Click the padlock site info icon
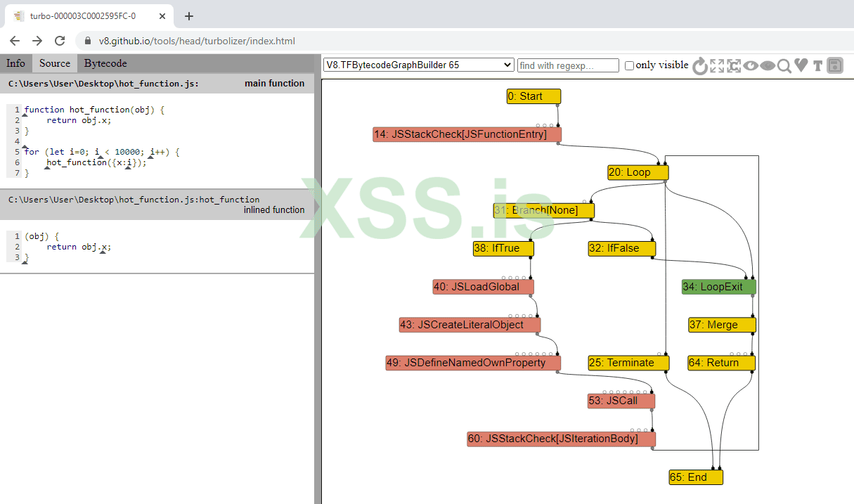The width and height of the screenshot is (854, 504). (x=89, y=41)
